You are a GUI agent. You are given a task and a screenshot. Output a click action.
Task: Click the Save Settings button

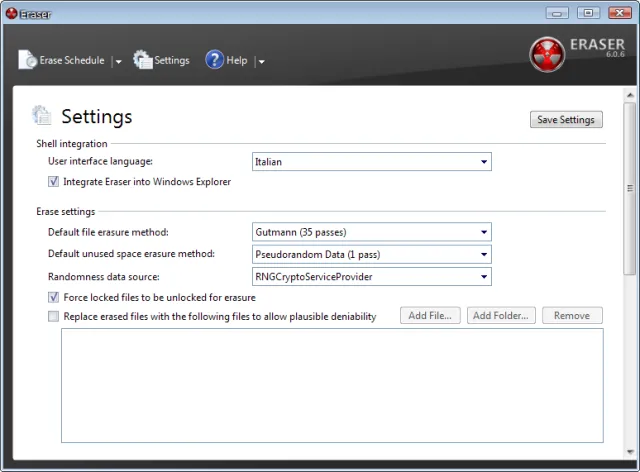pos(566,120)
